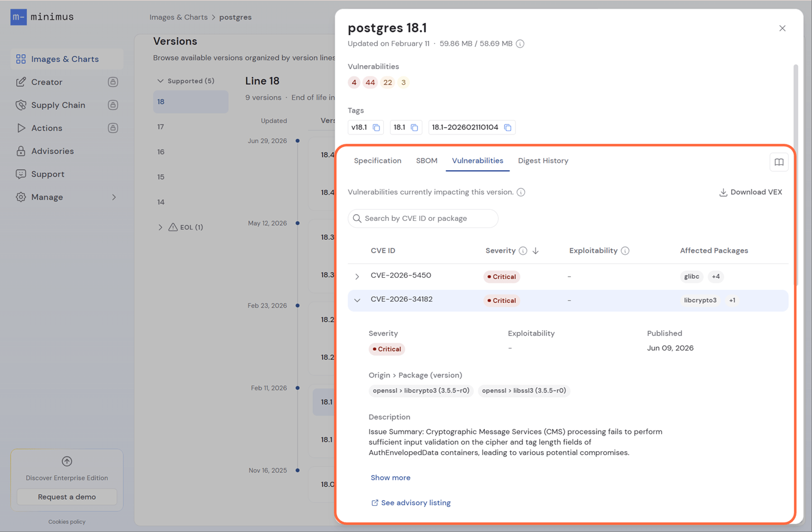Click openssl > libcrypto3 (3.5.5-r0) chip
This screenshot has height=532, width=812.
pyautogui.click(x=421, y=391)
